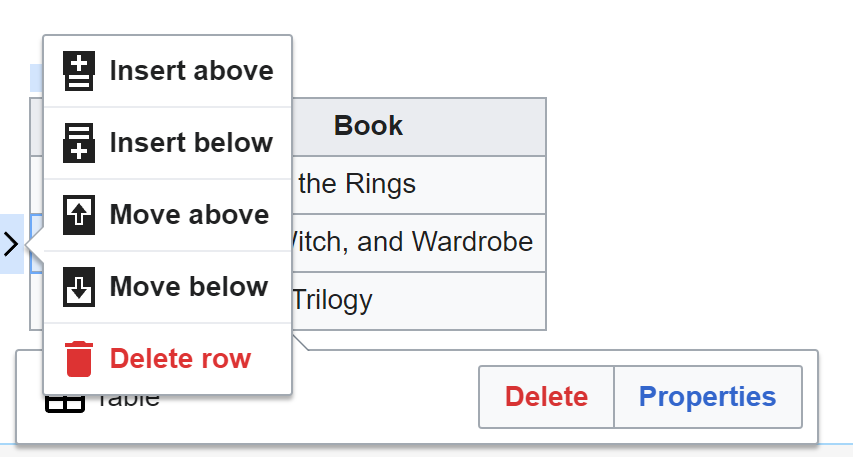Click the Insert above row icon
Viewport: 853px width, 457px height.
tap(79, 71)
